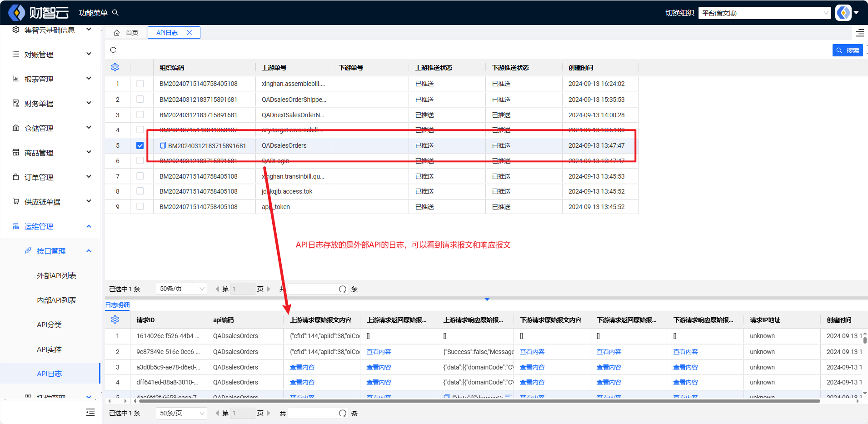Click the copy icon next to BM20240312183715891681

tap(163, 145)
